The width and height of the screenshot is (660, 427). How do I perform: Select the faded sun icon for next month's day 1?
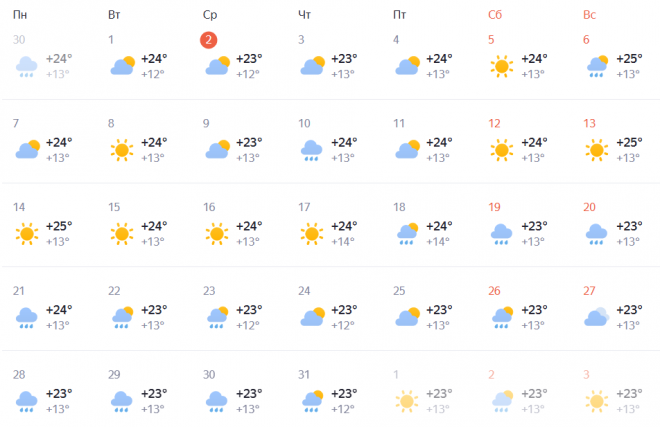(x=407, y=401)
